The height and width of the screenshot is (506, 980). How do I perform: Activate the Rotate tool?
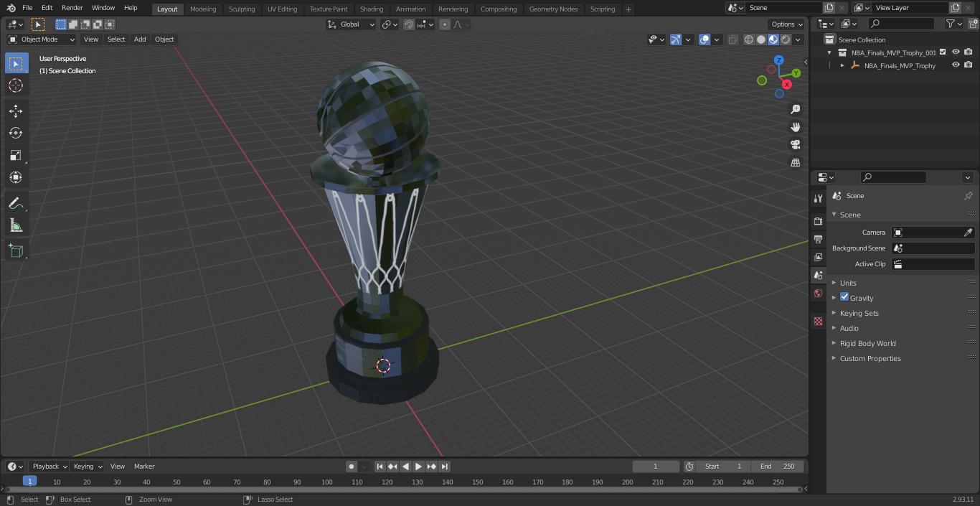[x=16, y=133]
